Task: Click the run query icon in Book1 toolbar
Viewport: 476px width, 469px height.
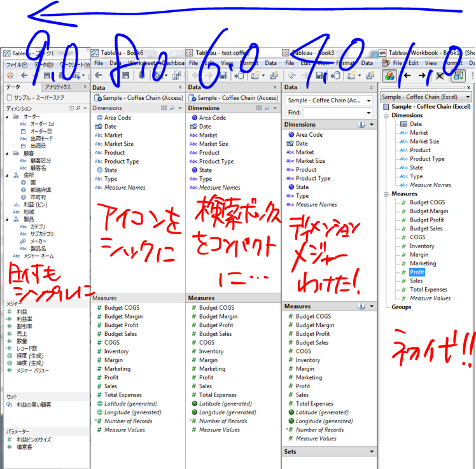Action: pyautogui.click(x=459, y=76)
